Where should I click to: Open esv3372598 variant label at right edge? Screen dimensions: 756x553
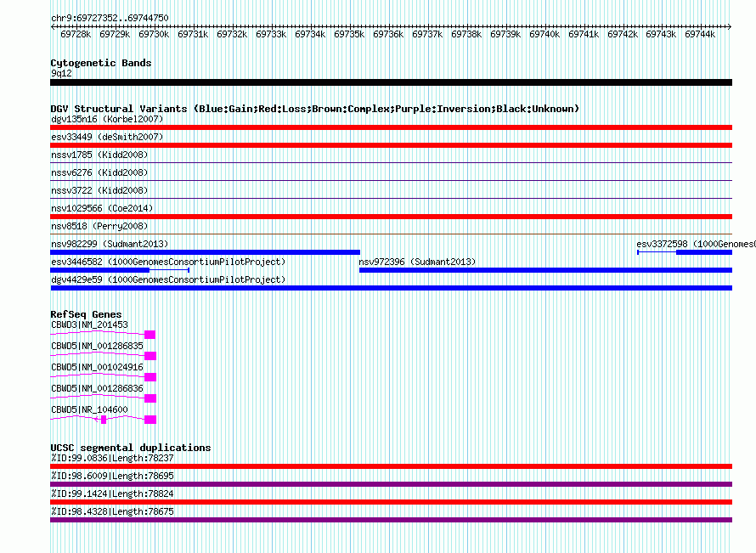coord(696,244)
